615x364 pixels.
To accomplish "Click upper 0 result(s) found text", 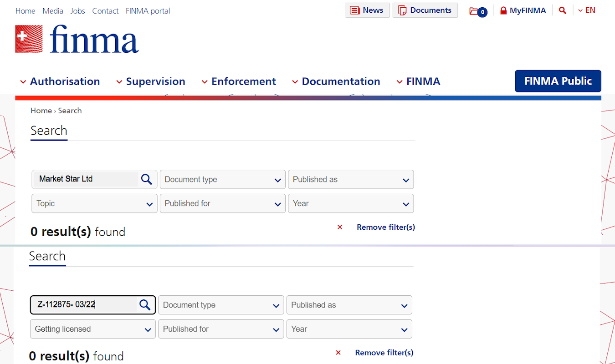I will [x=78, y=232].
